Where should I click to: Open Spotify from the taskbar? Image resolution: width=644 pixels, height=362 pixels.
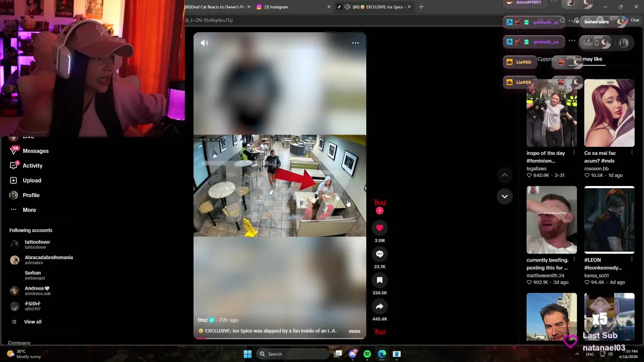click(x=367, y=354)
